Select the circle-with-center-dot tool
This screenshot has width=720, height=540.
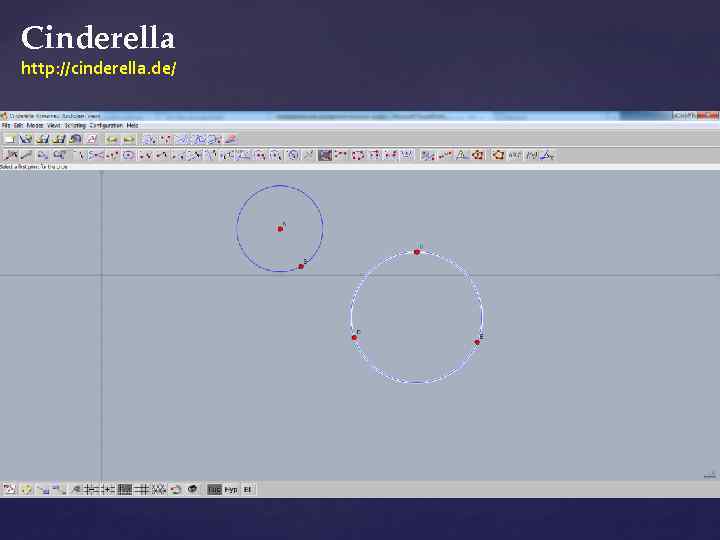point(128,155)
